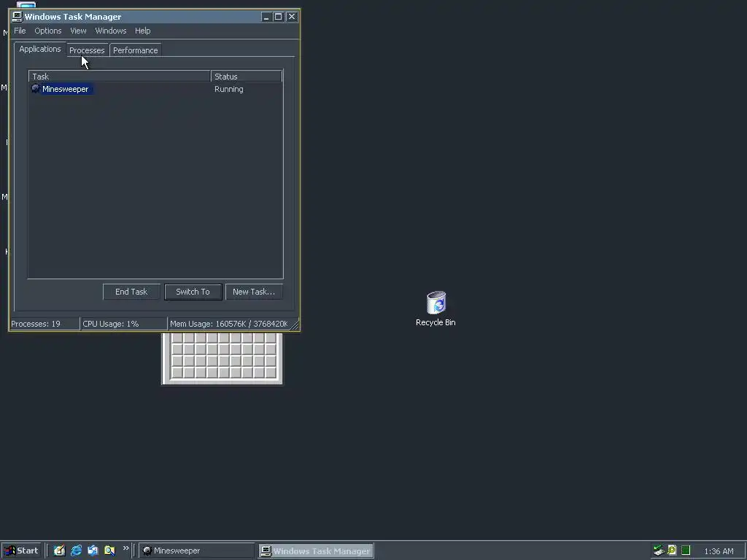Click the Task Manager title bar icon
Viewport: 747px width, 560px height.
click(x=18, y=17)
